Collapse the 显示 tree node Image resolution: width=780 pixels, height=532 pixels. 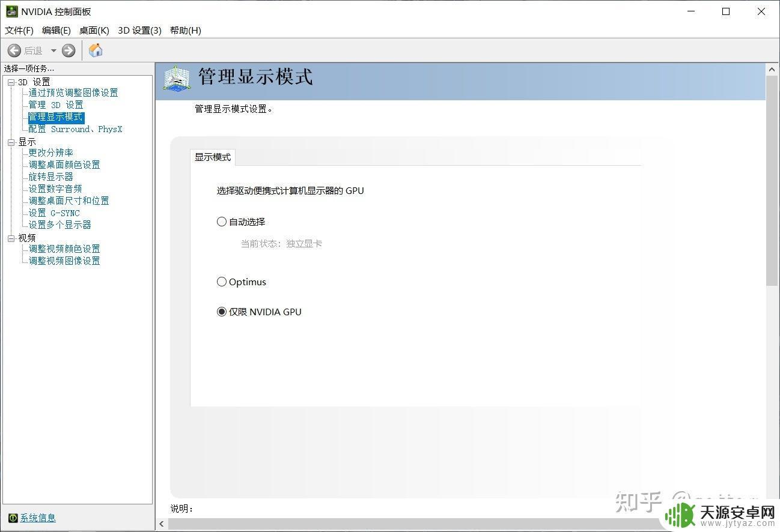[11, 142]
